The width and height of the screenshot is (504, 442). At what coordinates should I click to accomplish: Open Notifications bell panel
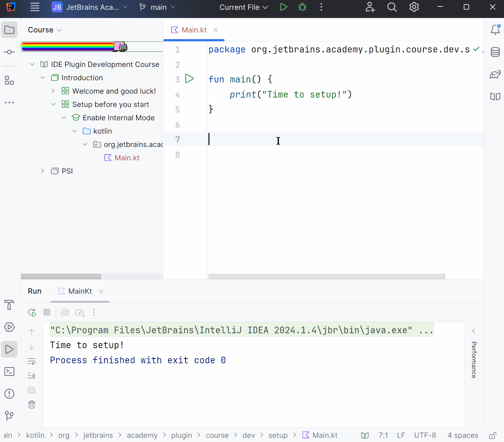click(495, 30)
